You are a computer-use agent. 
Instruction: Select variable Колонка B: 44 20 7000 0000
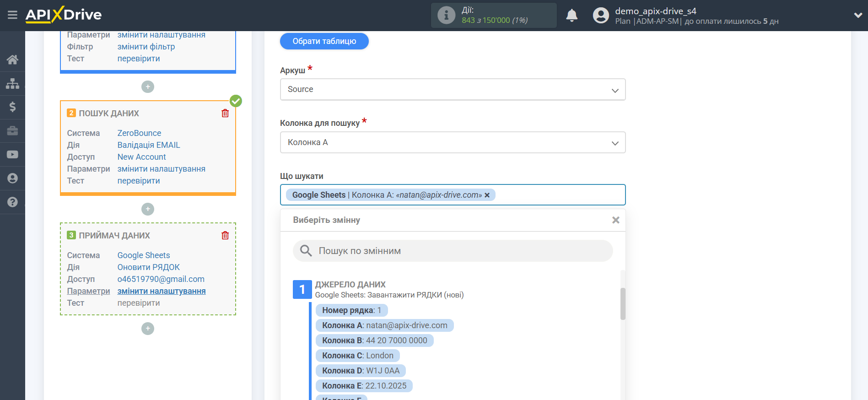[x=374, y=341]
